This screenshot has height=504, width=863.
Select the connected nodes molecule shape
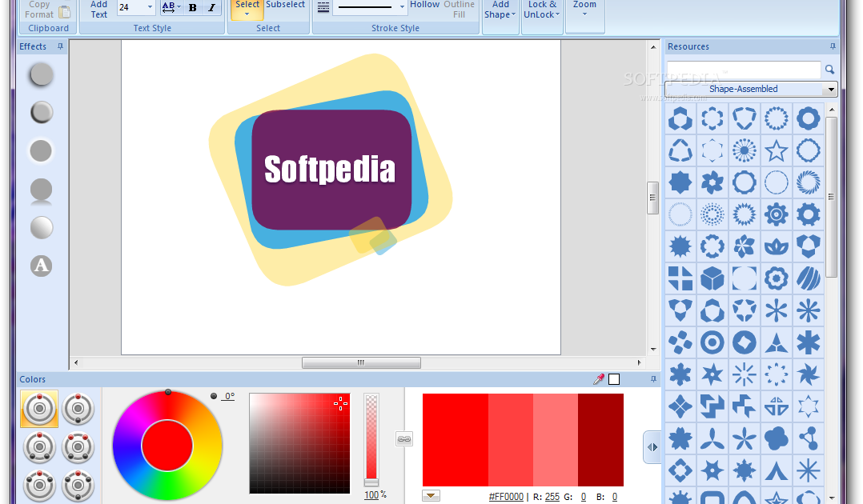(x=808, y=438)
